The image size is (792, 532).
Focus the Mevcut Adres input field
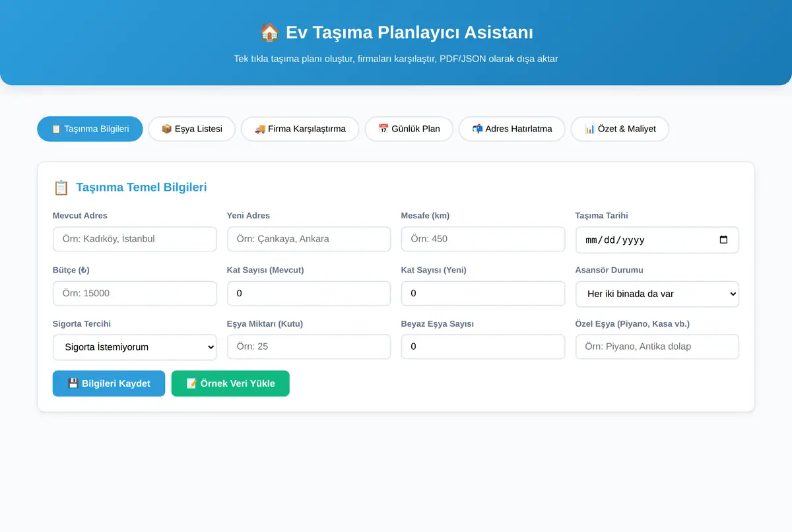coord(135,239)
